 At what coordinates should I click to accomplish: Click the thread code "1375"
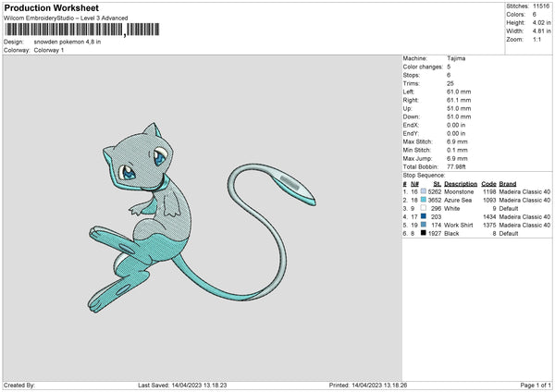tap(489, 225)
